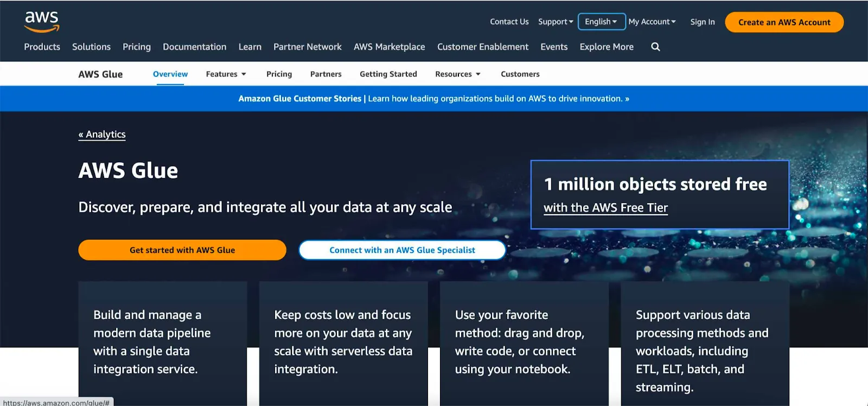Open Explore More menu
Screen dimensions: 868x406
tap(607, 47)
